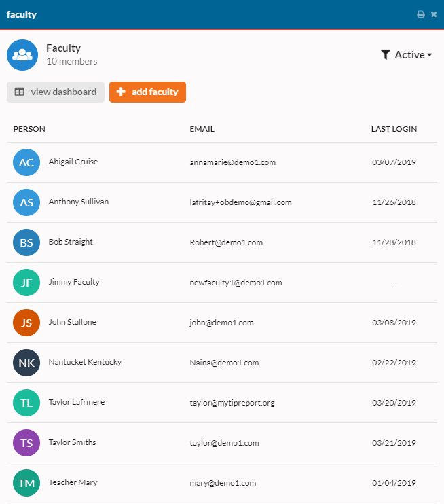Click the Faculty group icon
This screenshot has width=444, height=504.
pyautogui.click(x=22, y=55)
